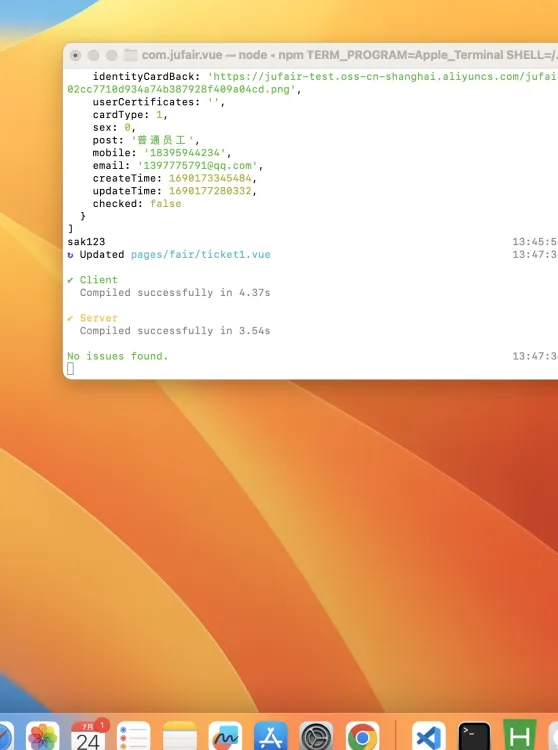Click the cardType: 1 line
The height and width of the screenshot is (750, 558).
(130, 115)
